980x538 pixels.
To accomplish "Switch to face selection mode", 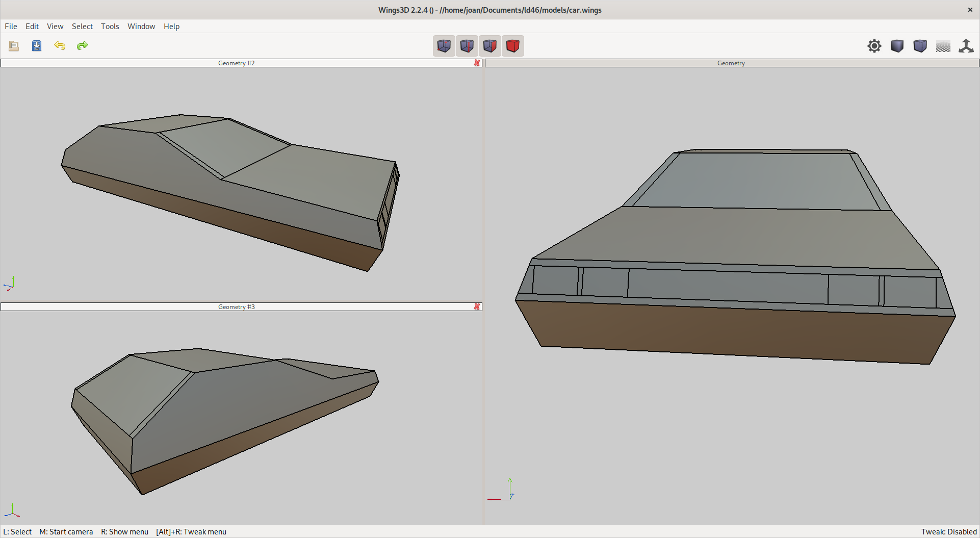I will [490, 46].
